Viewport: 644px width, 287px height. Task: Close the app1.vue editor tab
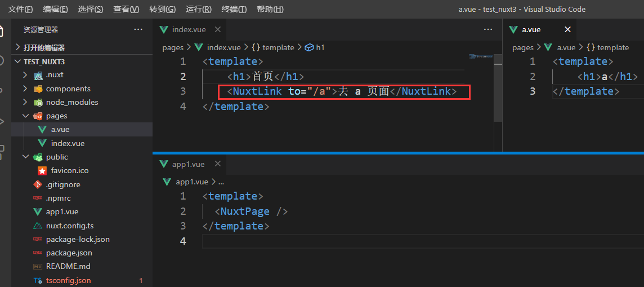pos(216,164)
